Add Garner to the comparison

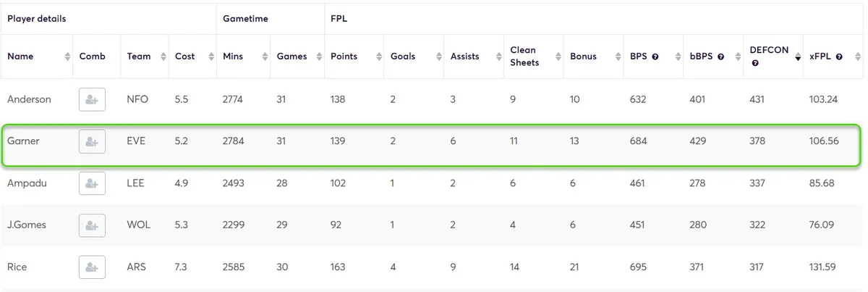point(92,142)
